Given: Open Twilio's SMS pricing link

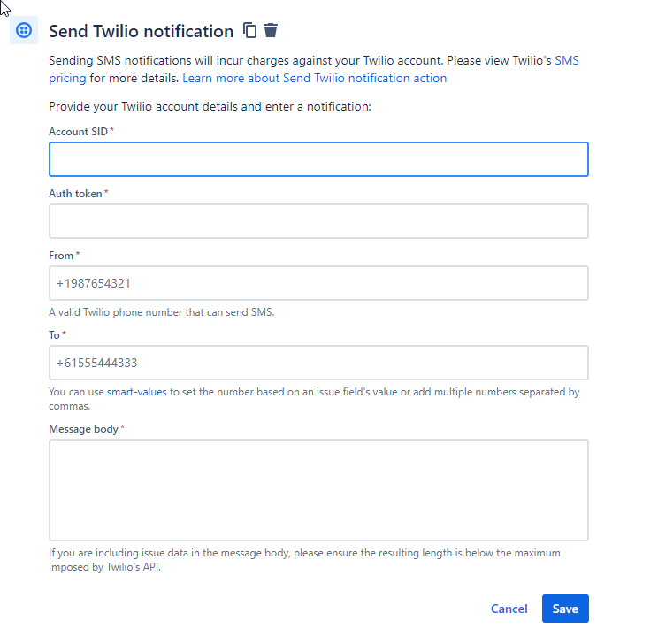Looking at the screenshot, I should click(567, 60).
